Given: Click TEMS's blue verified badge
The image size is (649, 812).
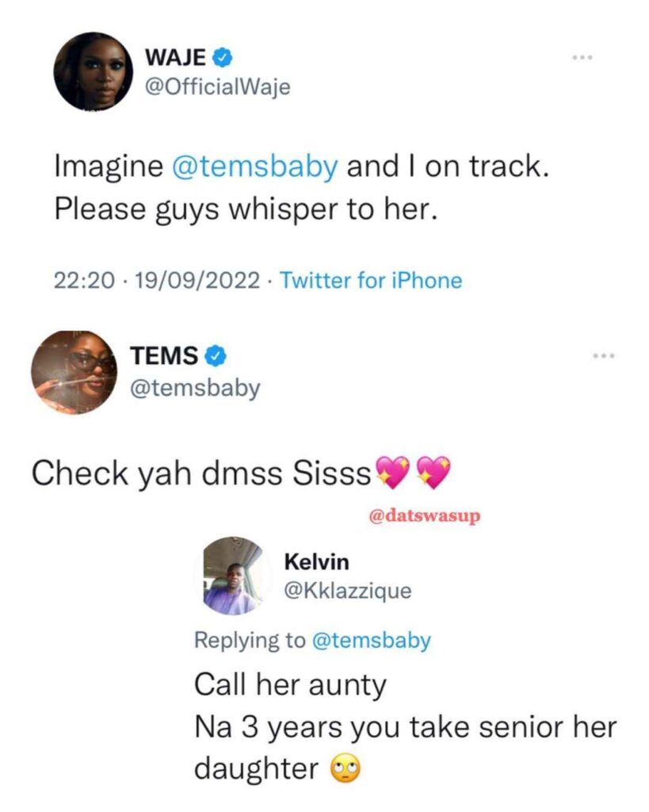Looking at the screenshot, I should pyautogui.click(x=216, y=357).
